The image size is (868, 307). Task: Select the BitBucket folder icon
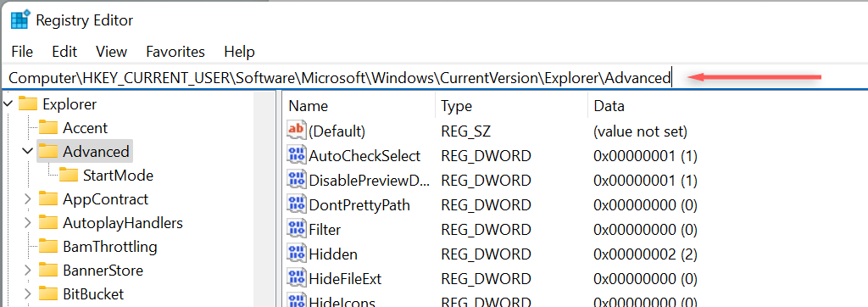48,293
